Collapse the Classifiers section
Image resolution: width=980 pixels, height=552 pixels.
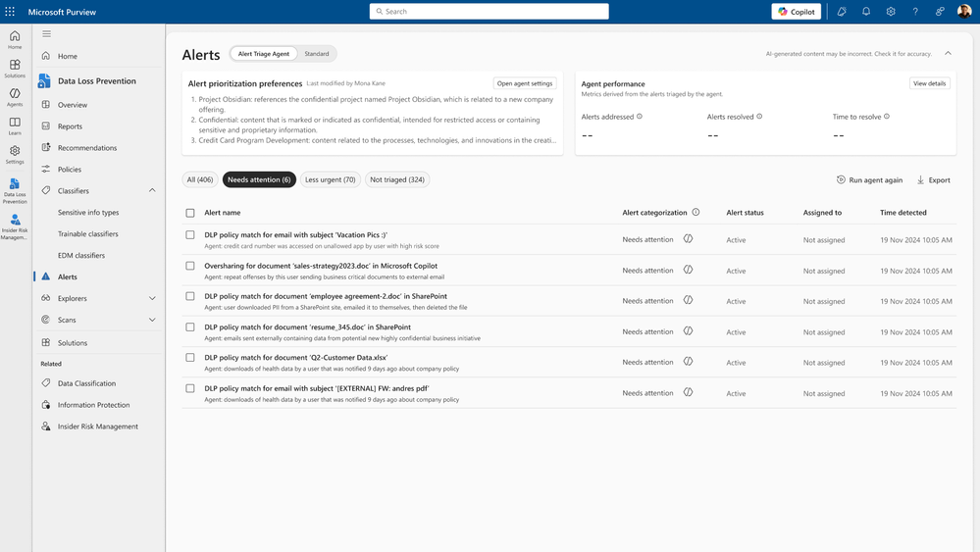tap(152, 190)
